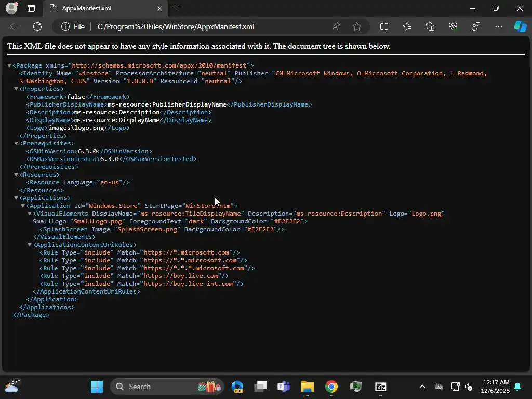Open the Windows Start menu

tap(97, 387)
